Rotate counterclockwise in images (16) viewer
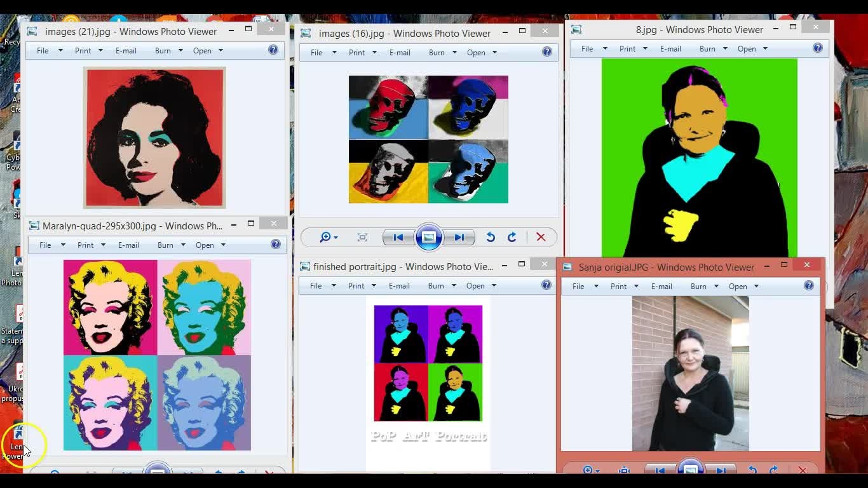The height and width of the screenshot is (488, 868). click(491, 237)
